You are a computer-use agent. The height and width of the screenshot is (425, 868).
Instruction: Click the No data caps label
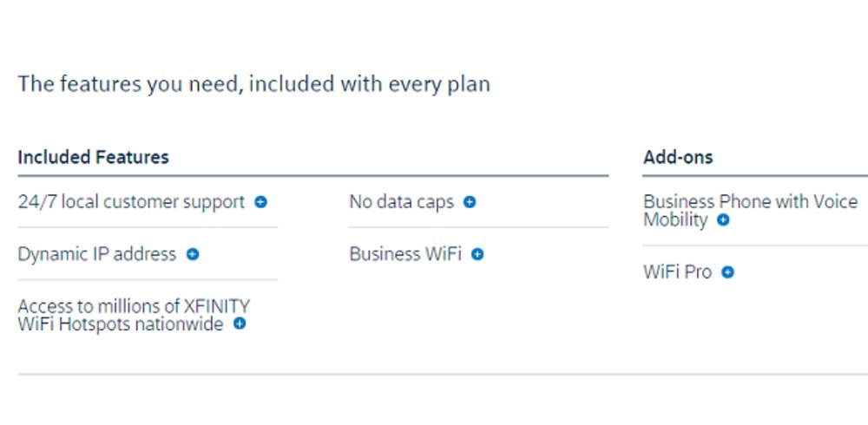click(x=401, y=202)
